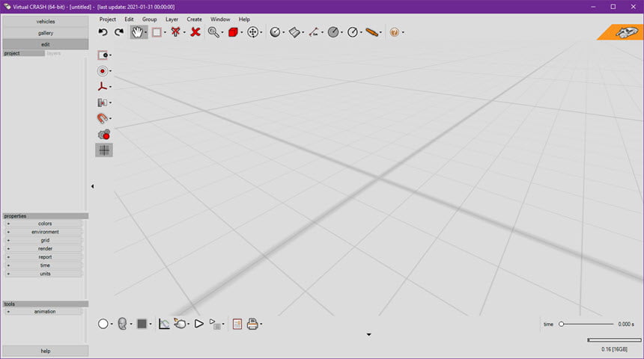Expand the grid properties section
The width and height of the screenshot is (644, 359).
[43, 240]
